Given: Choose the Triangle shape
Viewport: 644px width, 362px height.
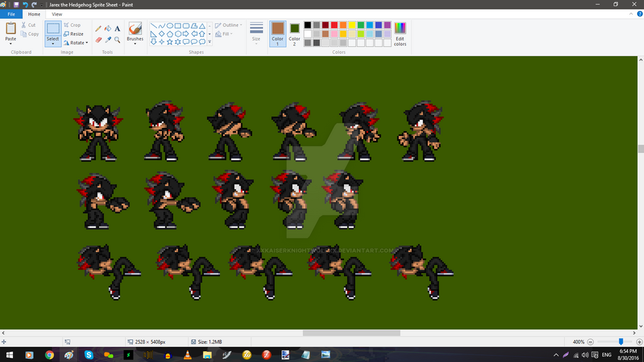Looking at the screenshot, I should click(202, 26).
